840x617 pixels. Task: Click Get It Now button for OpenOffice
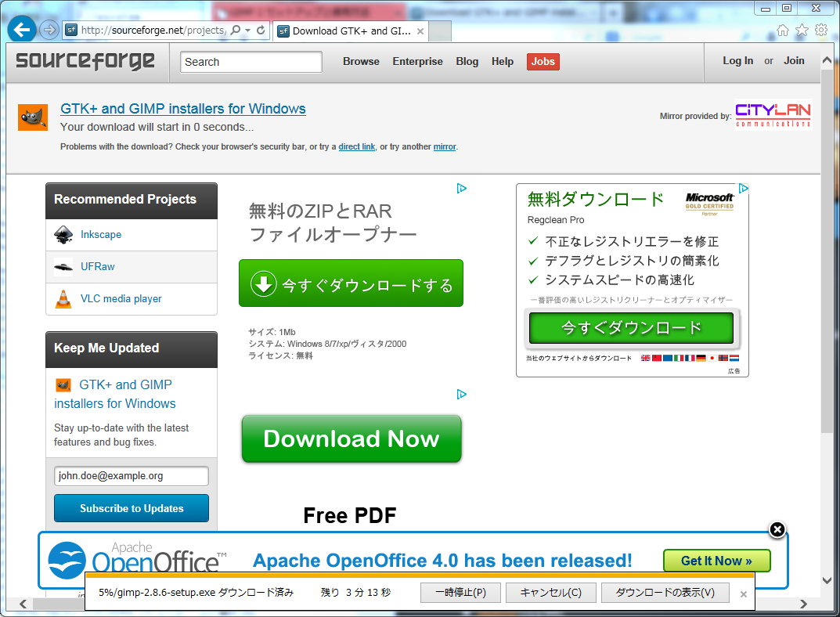click(x=717, y=561)
